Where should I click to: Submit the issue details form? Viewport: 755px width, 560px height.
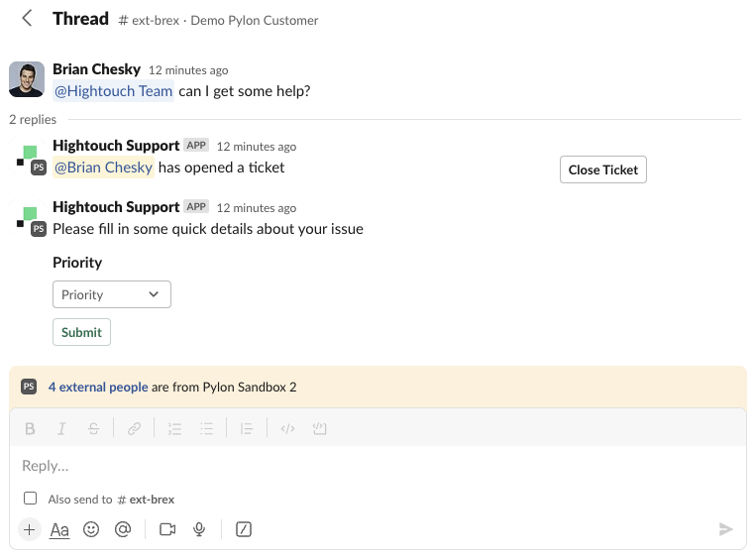point(81,332)
